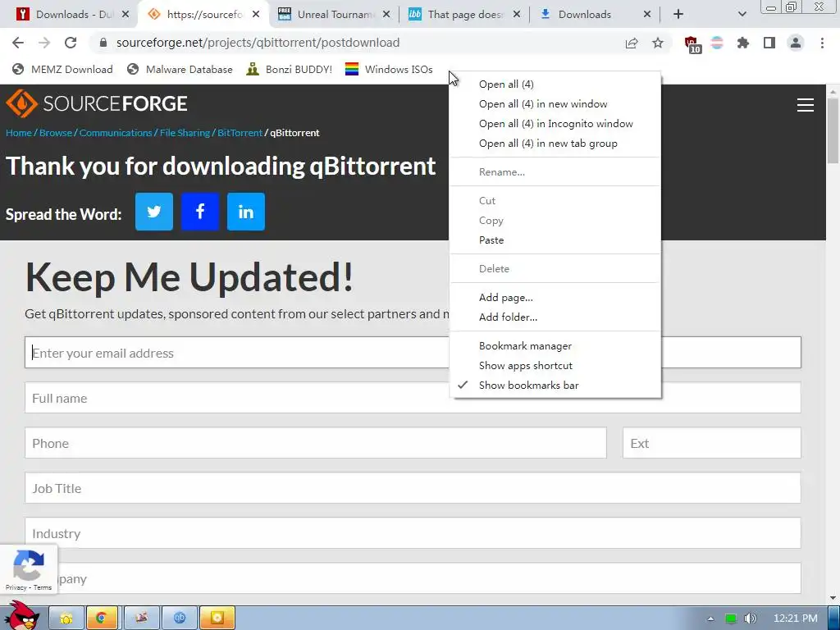Open MEMZ Download bookmark
This screenshot has height=630, width=840.
[62, 69]
